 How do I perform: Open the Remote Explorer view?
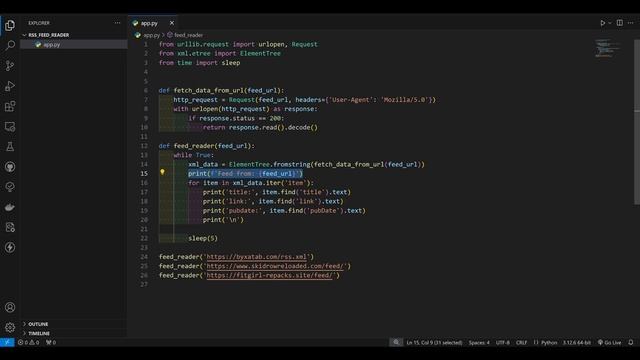click(x=10, y=127)
